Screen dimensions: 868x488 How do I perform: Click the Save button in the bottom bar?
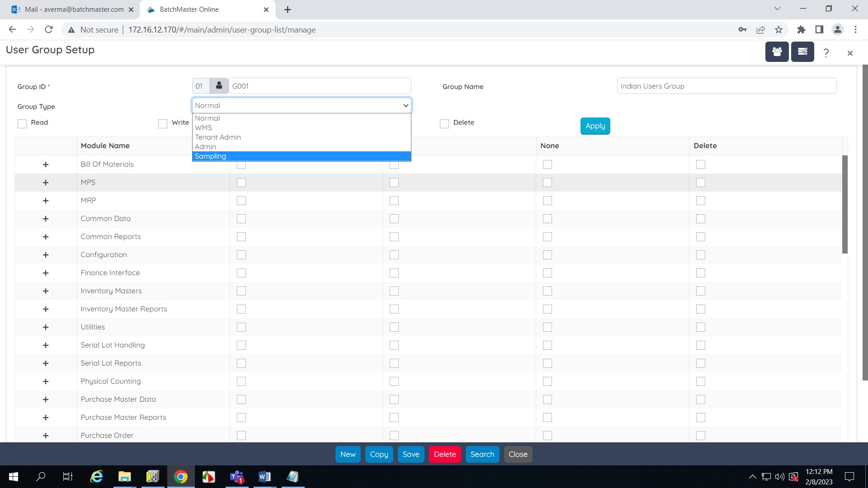pyautogui.click(x=410, y=455)
